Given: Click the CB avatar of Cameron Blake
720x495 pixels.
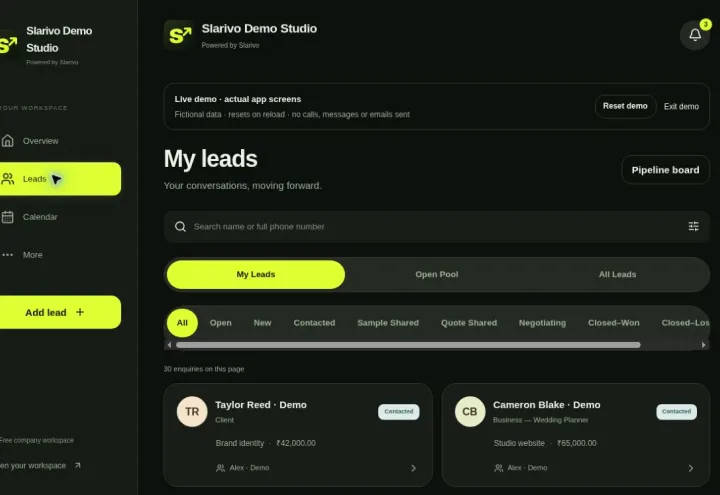Looking at the screenshot, I should pyautogui.click(x=470, y=411).
